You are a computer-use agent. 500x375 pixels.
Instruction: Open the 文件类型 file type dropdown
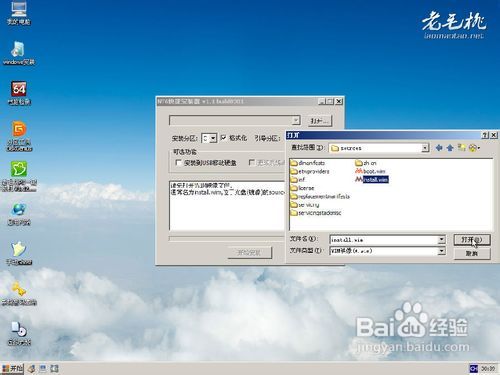pyautogui.click(x=441, y=251)
